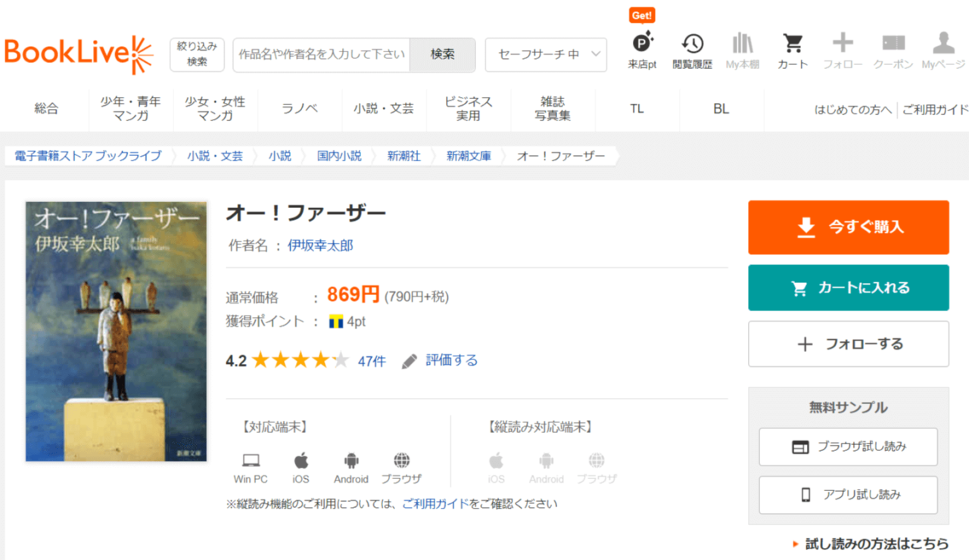Click the pencil icon beside 評価する
The height and width of the screenshot is (560, 969).
(x=410, y=361)
